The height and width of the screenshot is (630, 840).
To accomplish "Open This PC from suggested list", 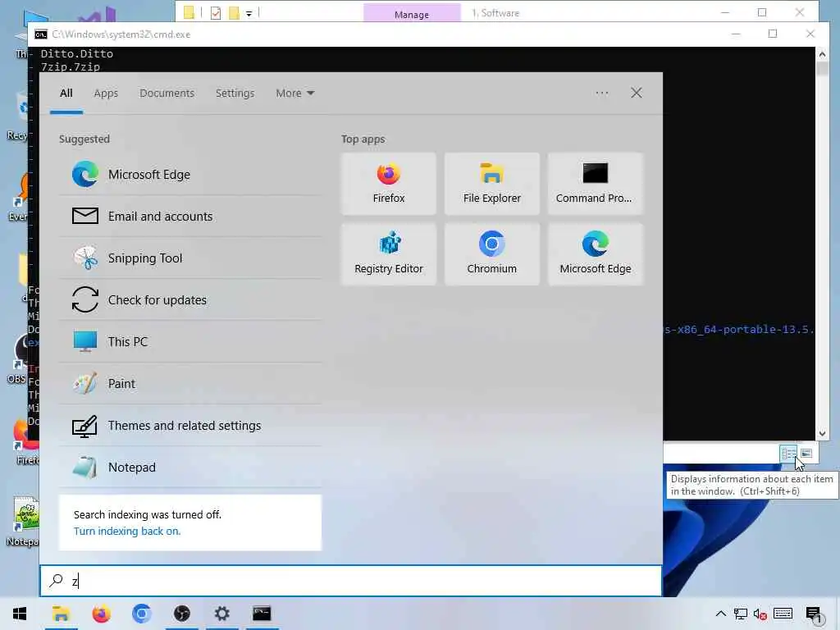I will [190, 342].
